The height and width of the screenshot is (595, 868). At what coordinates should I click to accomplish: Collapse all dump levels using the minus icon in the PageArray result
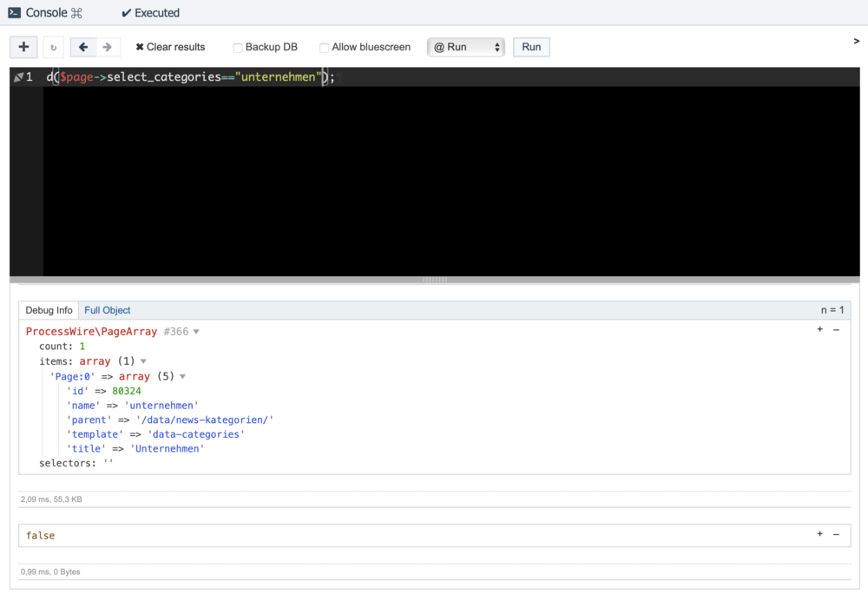tap(836, 329)
